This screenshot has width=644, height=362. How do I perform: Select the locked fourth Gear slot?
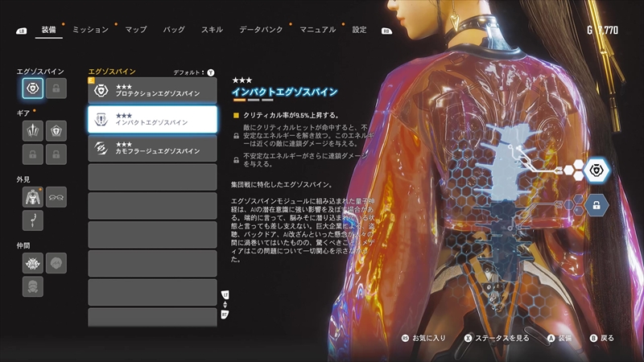point(56,154)
